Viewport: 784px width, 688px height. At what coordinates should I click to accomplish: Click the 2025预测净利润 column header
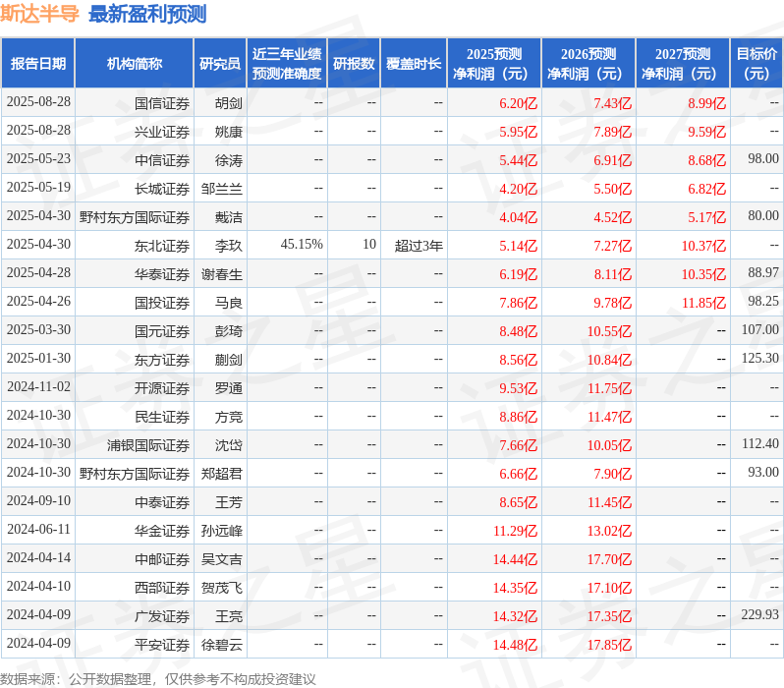click(494, 63)
